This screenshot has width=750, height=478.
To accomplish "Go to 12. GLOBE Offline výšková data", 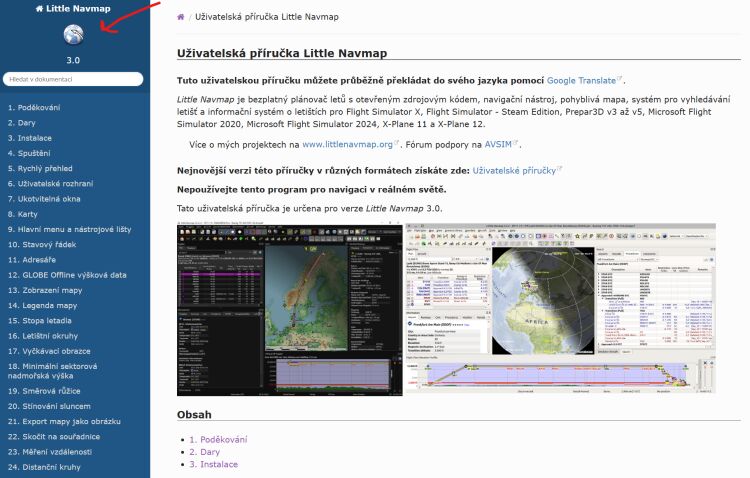I will click(67, 275).
